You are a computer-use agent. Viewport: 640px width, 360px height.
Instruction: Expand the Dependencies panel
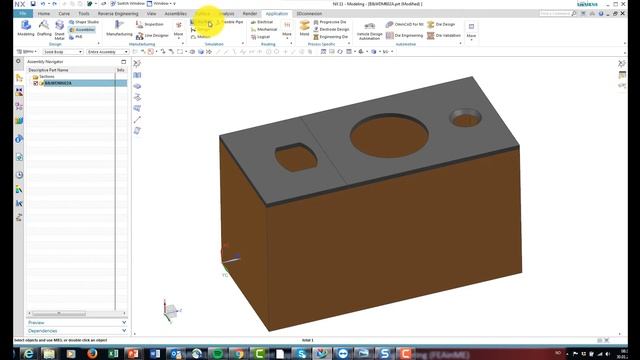tap(77, 331)
